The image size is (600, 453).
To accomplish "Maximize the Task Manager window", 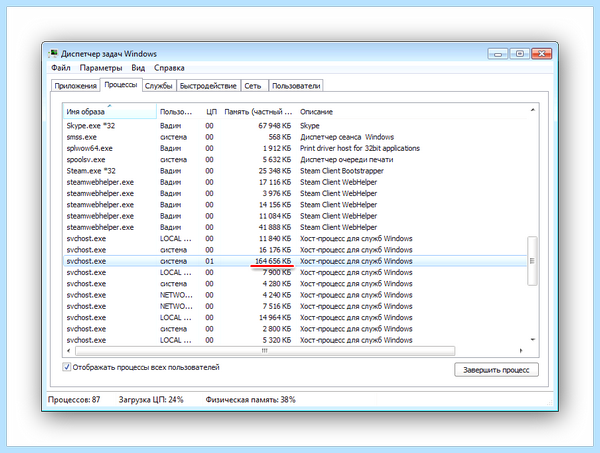I will coord(519,54).
